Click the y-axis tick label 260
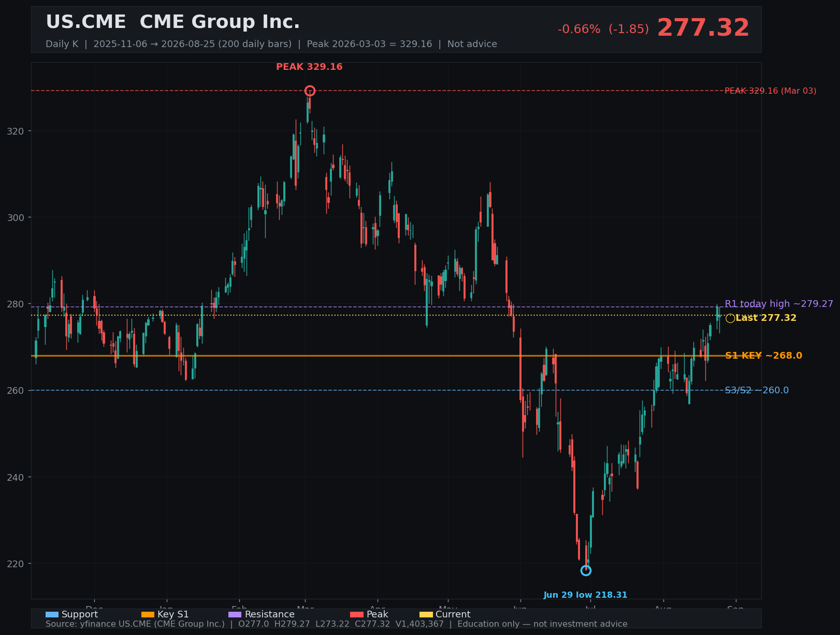This screenshot has width=840, height=635. [x=15, y=391]
